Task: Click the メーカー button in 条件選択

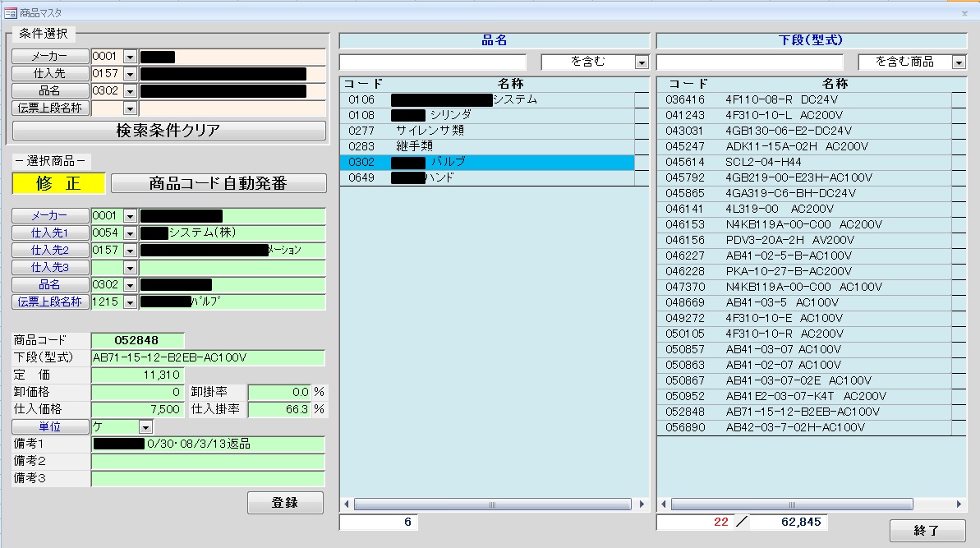Action: point(50,57)
